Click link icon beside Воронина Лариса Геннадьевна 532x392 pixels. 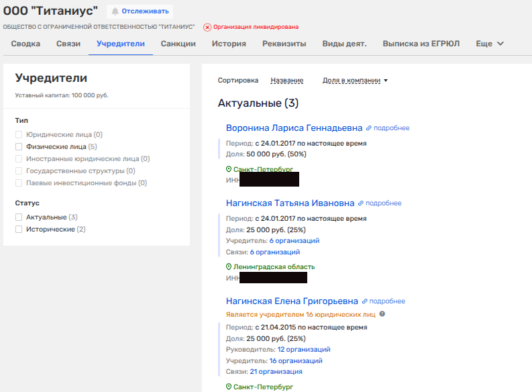tap(368, 128)
